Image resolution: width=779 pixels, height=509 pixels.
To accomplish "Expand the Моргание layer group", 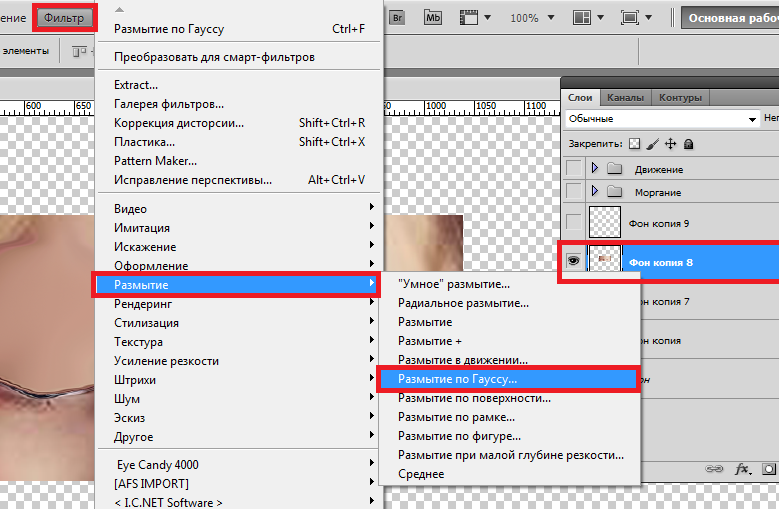I will click(x=595, y=191).
